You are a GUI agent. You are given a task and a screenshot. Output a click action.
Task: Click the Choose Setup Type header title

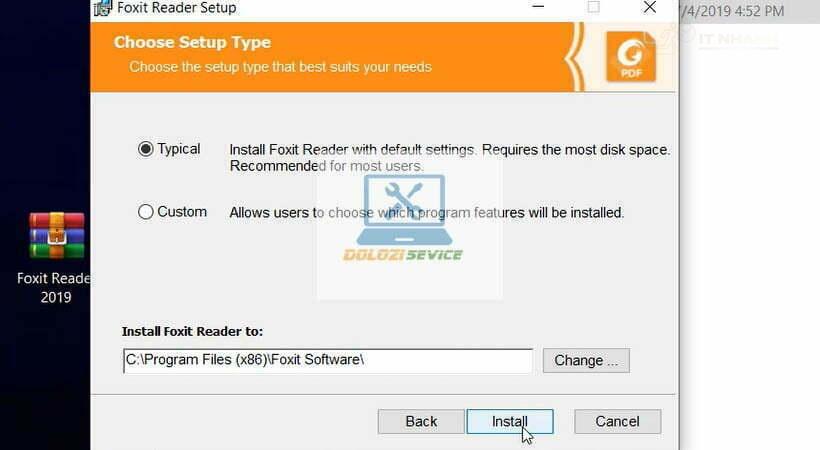tap(192, 42)
